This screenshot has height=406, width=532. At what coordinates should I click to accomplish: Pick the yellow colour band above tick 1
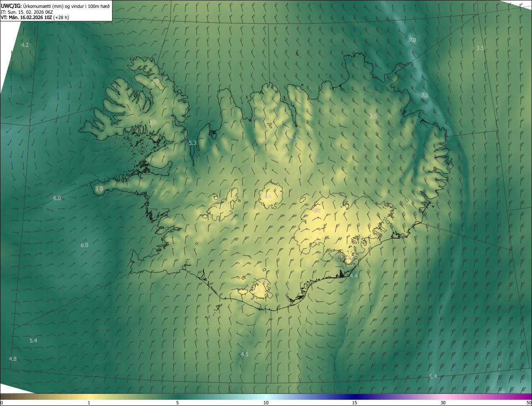[x=89, y=397]
